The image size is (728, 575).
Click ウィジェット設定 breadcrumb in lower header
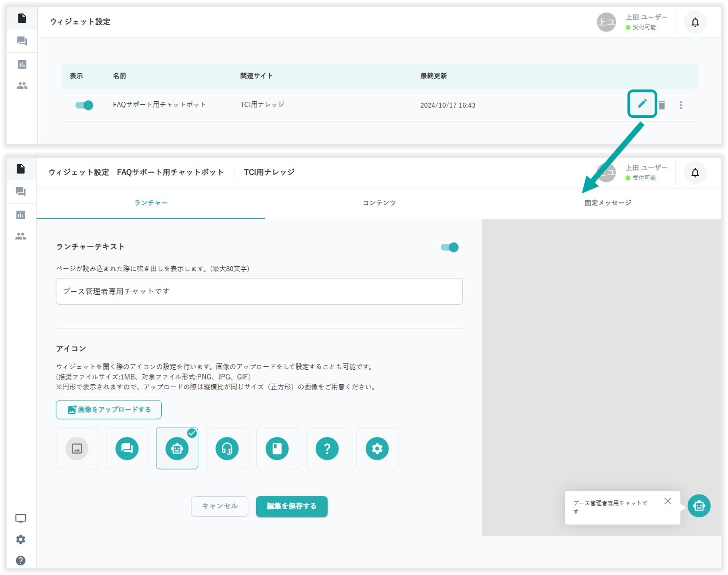coord(79,172)
